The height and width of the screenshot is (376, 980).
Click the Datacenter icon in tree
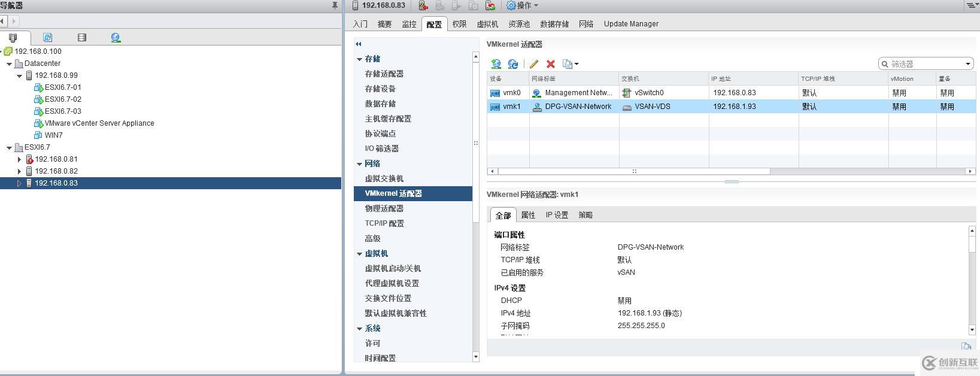19,63
